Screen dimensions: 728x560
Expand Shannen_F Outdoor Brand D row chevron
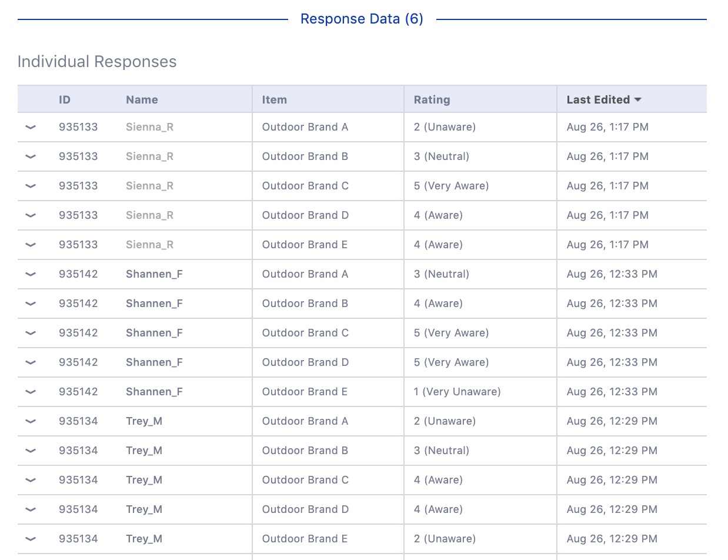pos(31,362)
